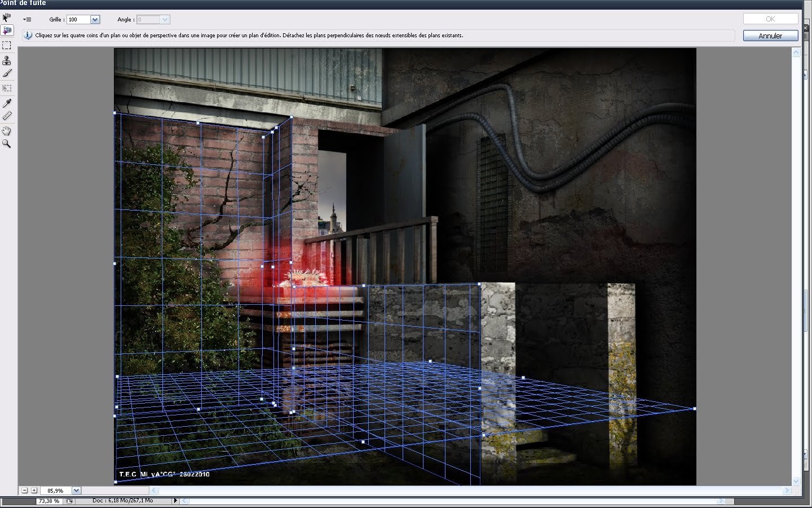
Task: Open the preview zoom percentage dropdown
Action: click(x=76, y=491)
